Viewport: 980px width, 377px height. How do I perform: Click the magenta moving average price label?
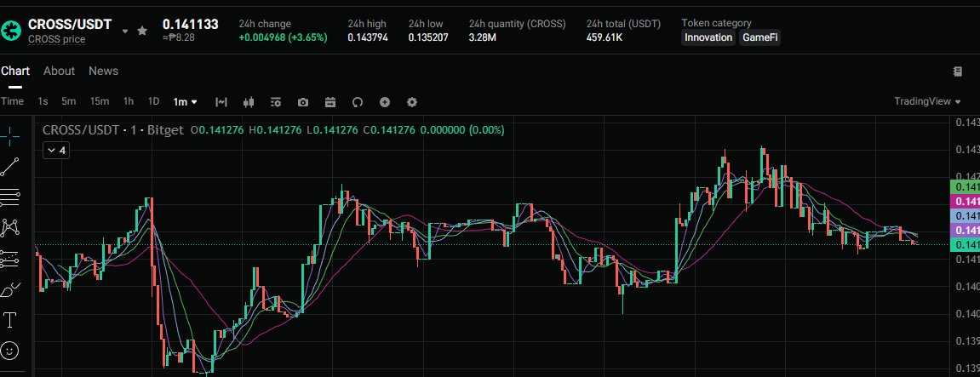(965, 201)
